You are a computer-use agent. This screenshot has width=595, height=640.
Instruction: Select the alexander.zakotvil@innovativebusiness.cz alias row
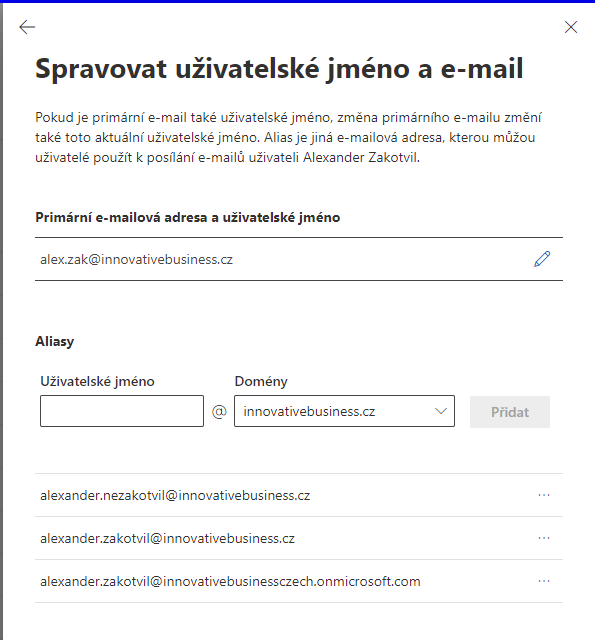pyautogui.click(x=299, y=538)
